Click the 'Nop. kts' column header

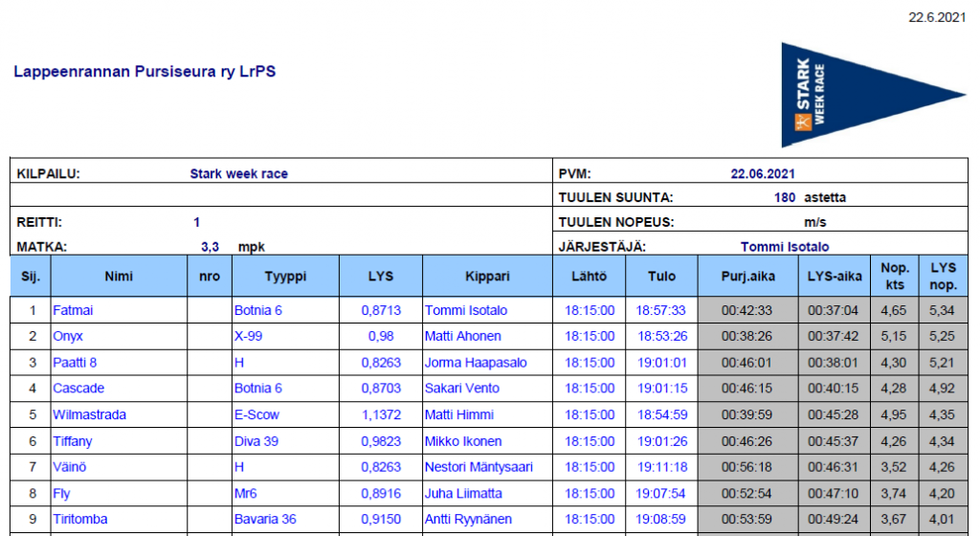895,276
